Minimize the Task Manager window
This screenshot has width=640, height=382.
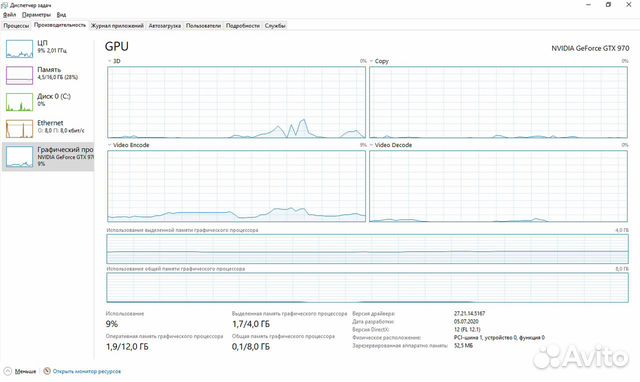click(x=589, y=5)
